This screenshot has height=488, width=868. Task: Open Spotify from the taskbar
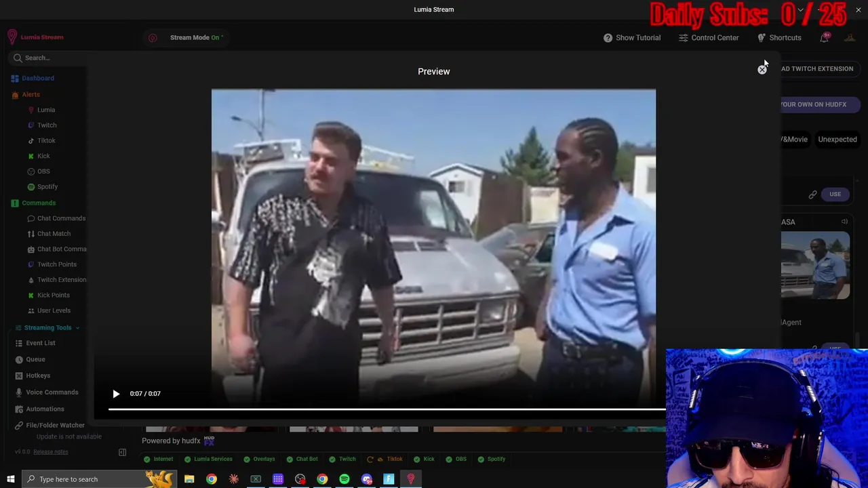(344, 479)
